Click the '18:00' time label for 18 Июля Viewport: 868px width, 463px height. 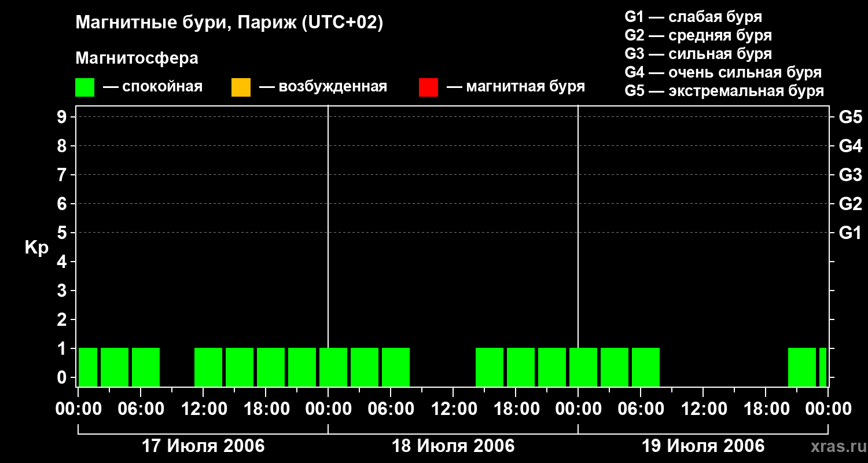pyautogui.click(x=516, y=409)
